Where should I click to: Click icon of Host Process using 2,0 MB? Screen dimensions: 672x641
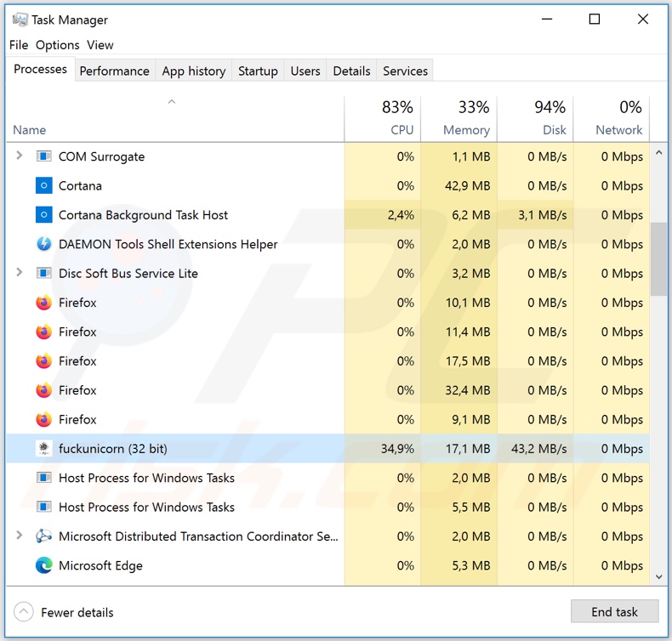pyautogui.click(x=43, y=478)
